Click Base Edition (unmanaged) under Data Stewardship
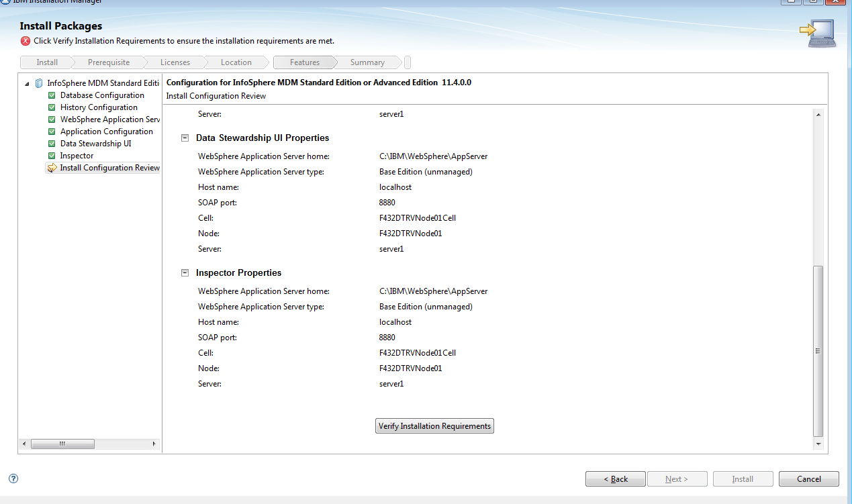The height and width of the screenshot is (504, 852). 426,172
